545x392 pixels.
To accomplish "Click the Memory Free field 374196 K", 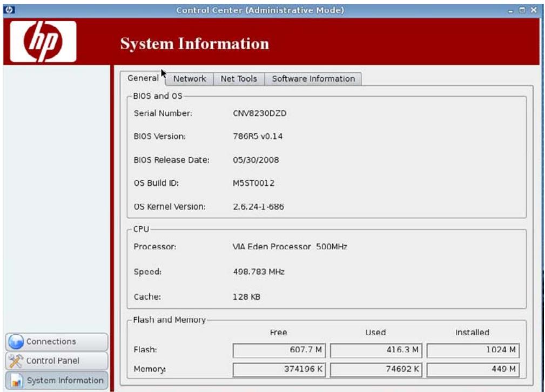I will [x=279, y=369].
